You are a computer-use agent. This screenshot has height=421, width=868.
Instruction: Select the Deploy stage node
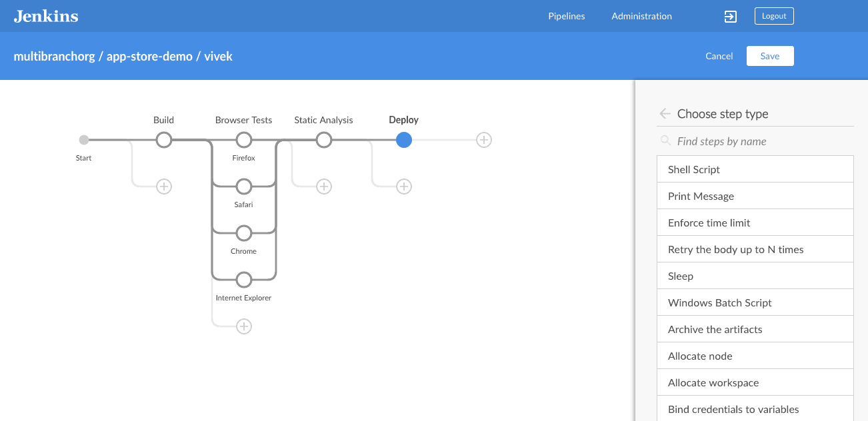(403, 140)
